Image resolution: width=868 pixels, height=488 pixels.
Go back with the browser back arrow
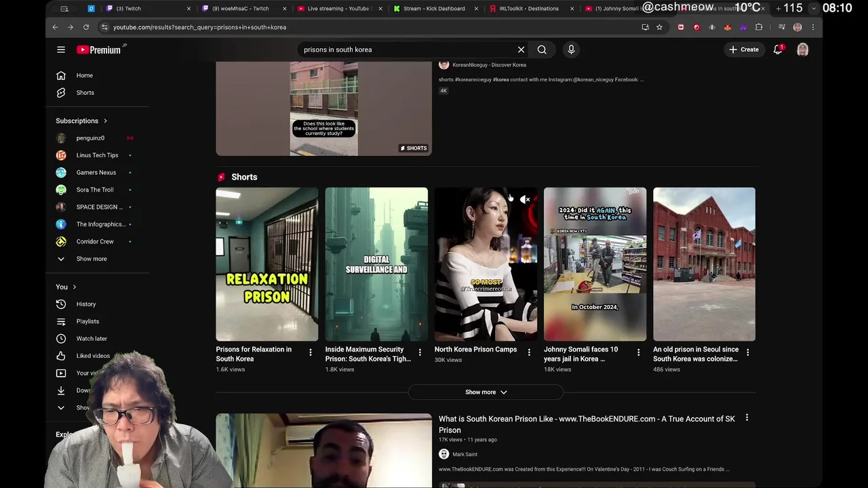[55, 27]
